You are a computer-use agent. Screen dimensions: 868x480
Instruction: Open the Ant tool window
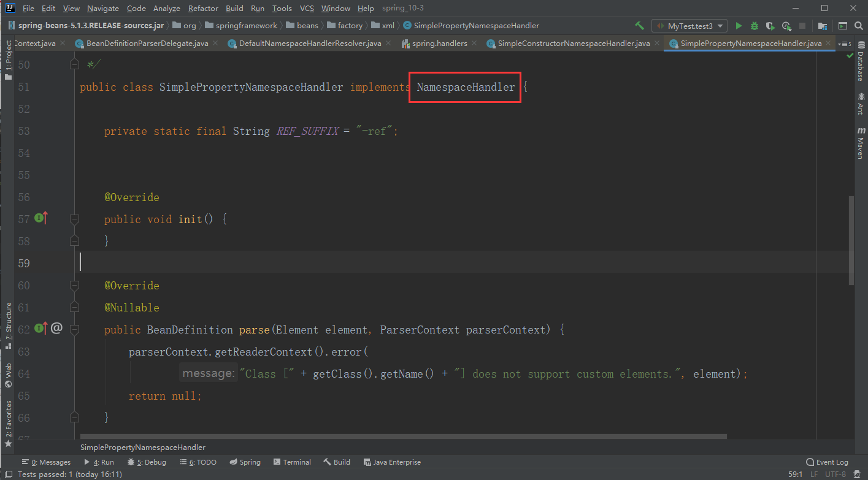point(861,104)
